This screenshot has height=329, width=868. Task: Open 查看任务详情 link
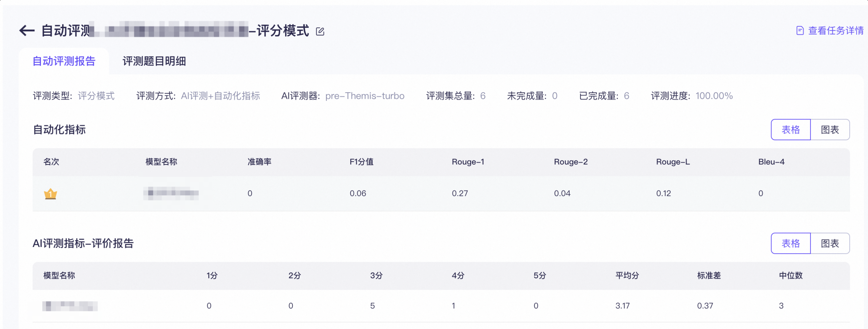pyautogui.click(x=836, y=31)
